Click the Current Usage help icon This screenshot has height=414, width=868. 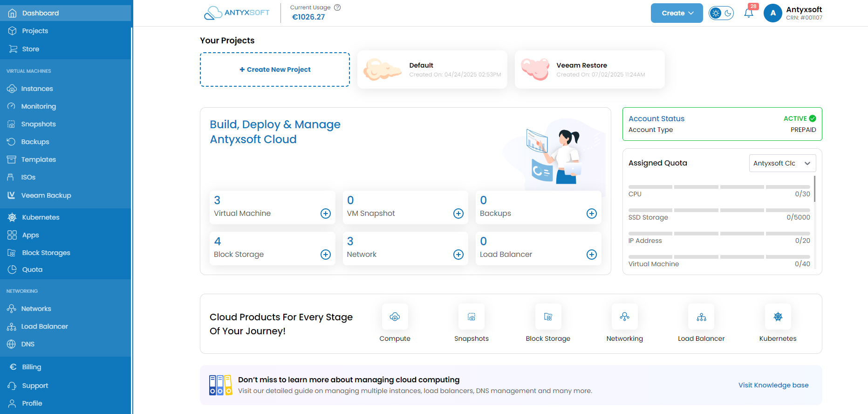tap(337, 7)
